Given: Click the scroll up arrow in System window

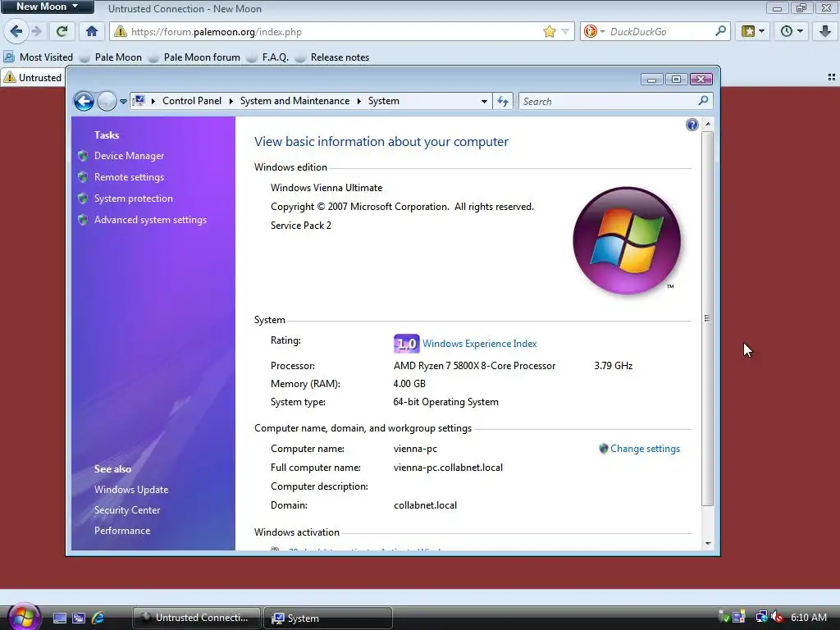Looking at the screenshot, I should click(x=708, y=124).
